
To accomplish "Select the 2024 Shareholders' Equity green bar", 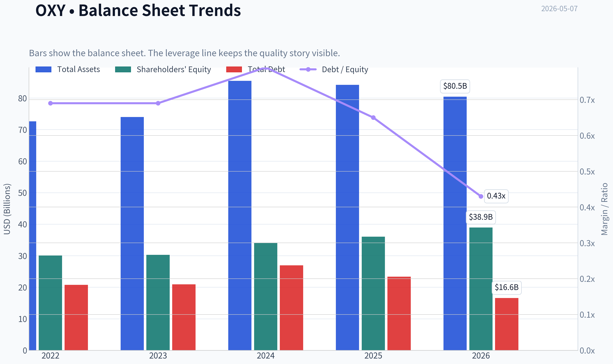I will click(266, 296).
